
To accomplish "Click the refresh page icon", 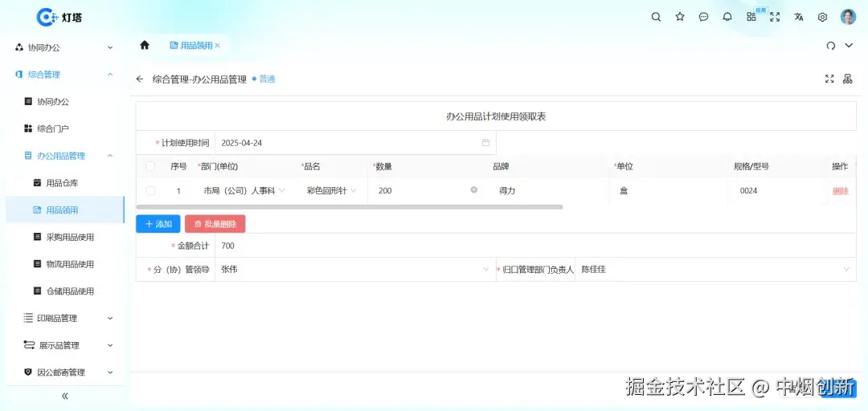I will coord(830,46).
